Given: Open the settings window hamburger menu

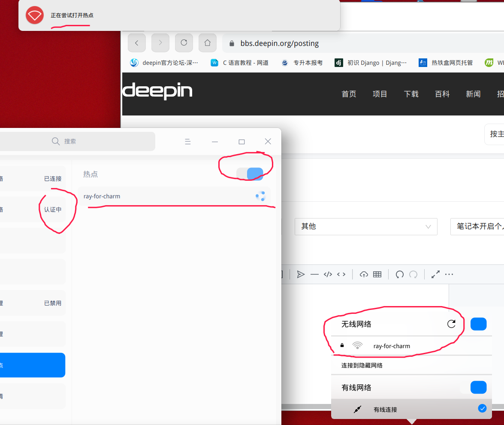Looking at the screenshot, I should pos(188,142).
